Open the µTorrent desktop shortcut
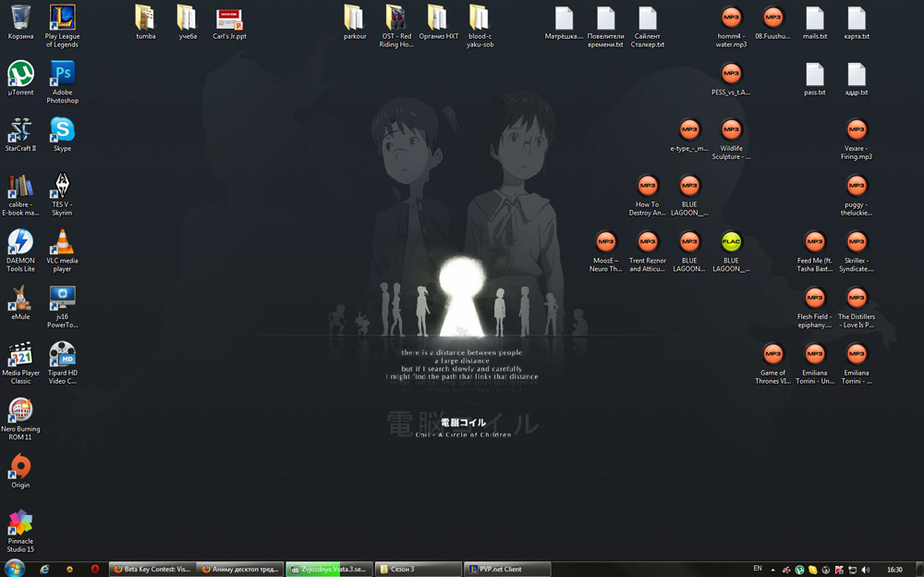Viewport: 924px width, 577px height. click(20, 79)
